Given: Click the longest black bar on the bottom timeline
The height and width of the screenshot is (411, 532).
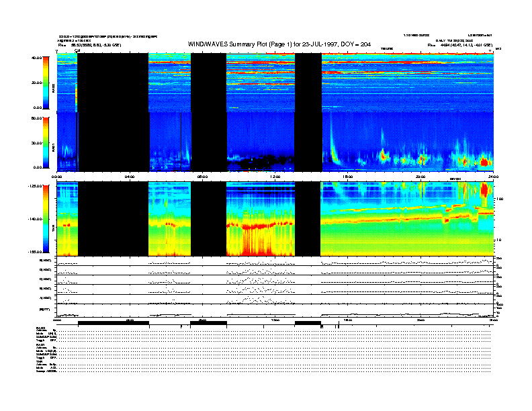Looking at the screenshot, I should click(x=114, y=323).
